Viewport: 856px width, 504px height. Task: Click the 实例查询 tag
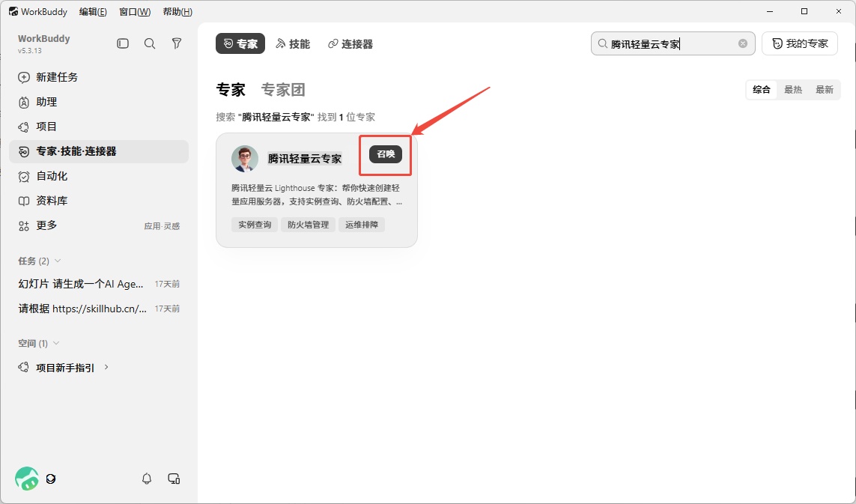point(255,225)
